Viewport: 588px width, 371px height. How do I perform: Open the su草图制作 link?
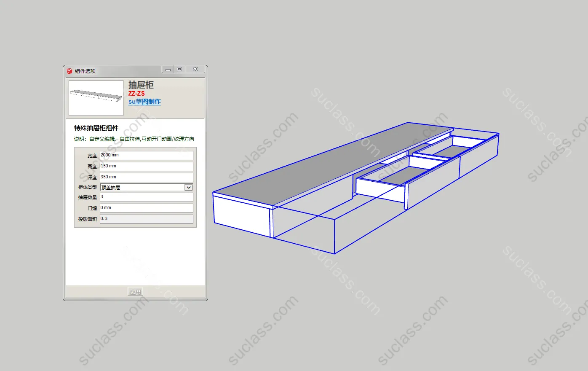click(144, 102)
